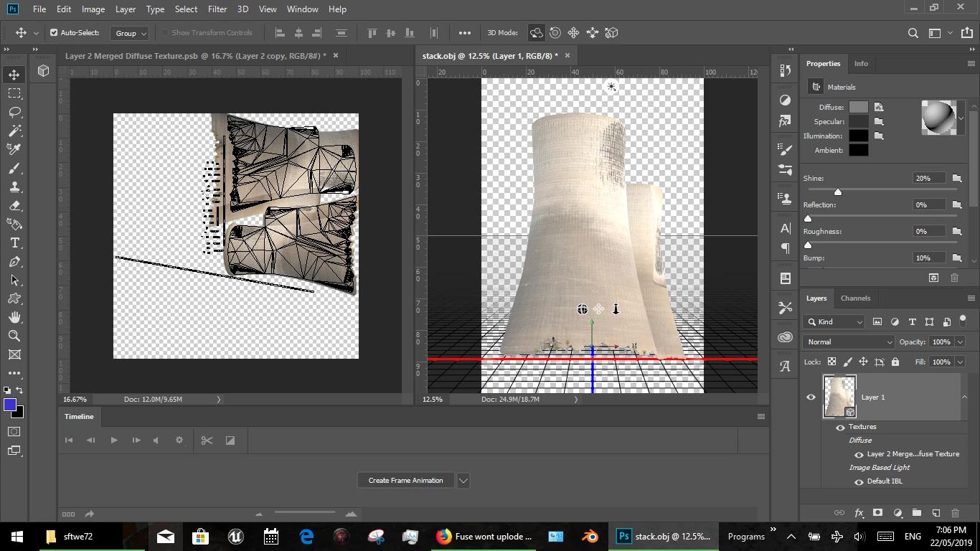Open the Filter menu
Screen dimensions: 980x551
click(217, 9)
